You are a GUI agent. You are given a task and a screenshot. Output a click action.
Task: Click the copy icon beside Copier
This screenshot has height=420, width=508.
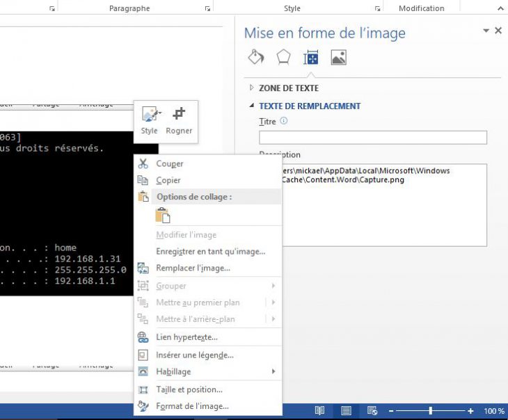pyautogui.click(x=143, y=180)
